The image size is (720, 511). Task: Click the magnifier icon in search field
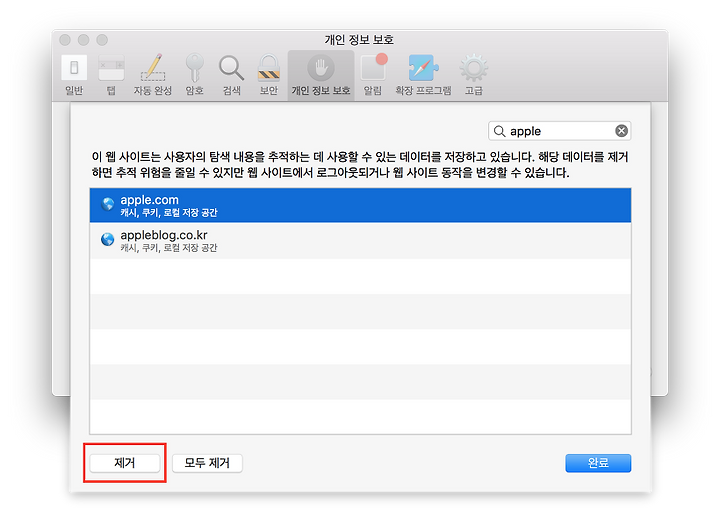pos(499,131)
